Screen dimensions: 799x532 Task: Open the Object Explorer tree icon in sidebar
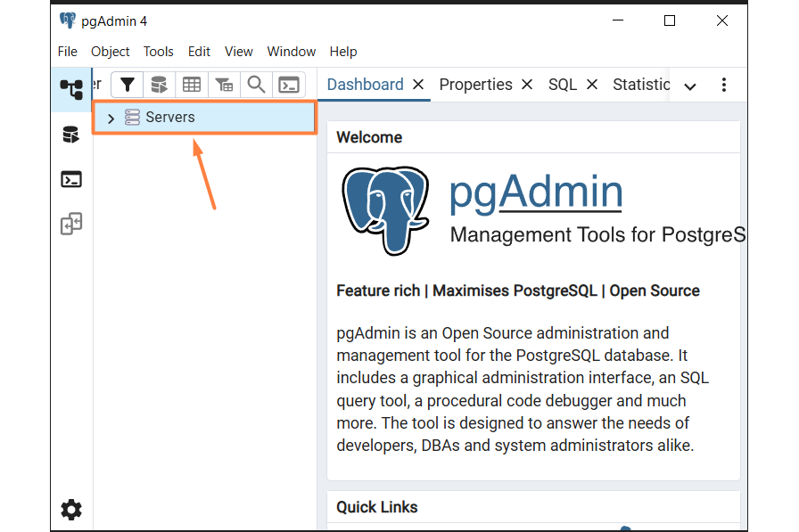(x=71, y=90)
